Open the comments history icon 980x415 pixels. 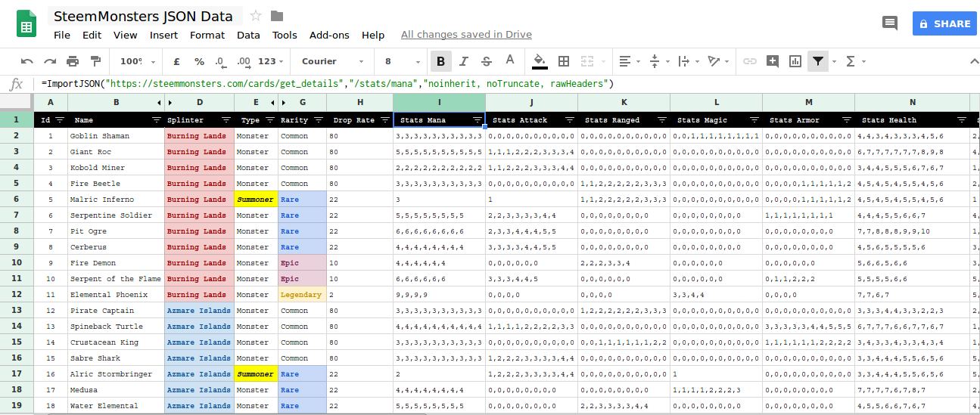(x=890, y=23)
